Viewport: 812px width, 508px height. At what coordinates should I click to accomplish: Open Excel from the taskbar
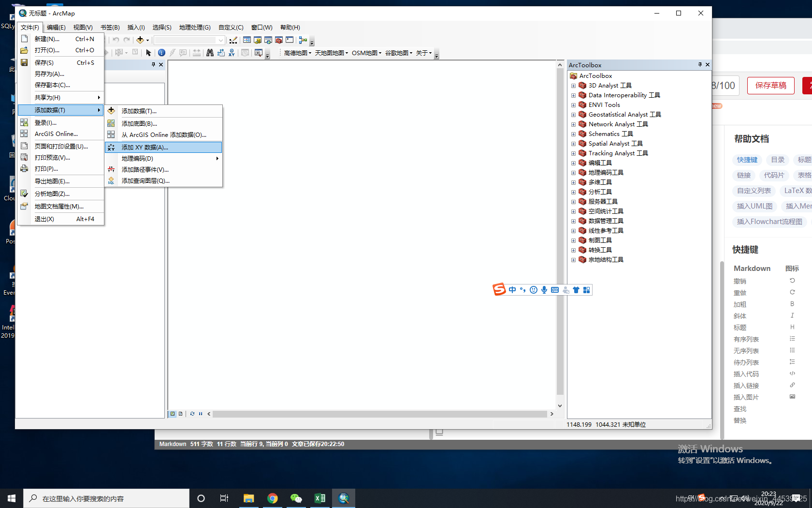(320, 498)
